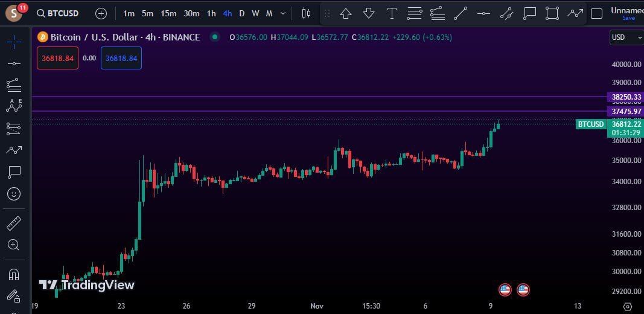This screenshot has height=314, width=644.
Task: Select the Crosshair cursor tool
Action: [x=14, y=42]
